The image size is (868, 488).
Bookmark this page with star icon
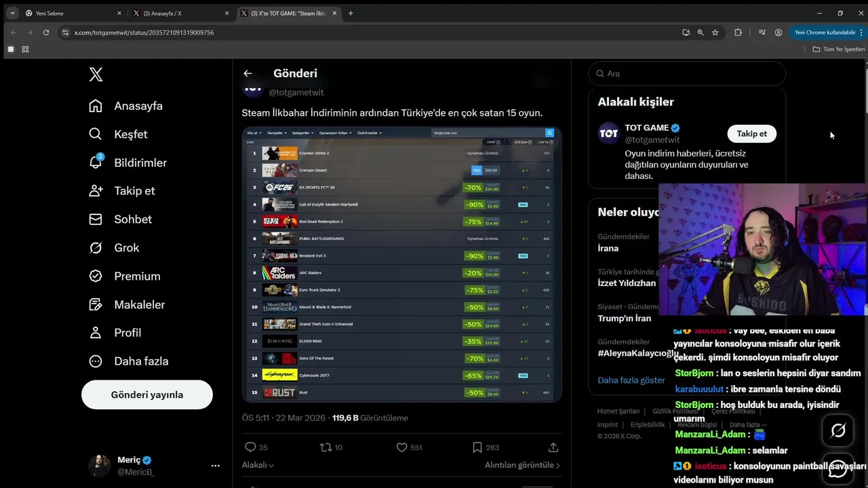pos(715,33)
